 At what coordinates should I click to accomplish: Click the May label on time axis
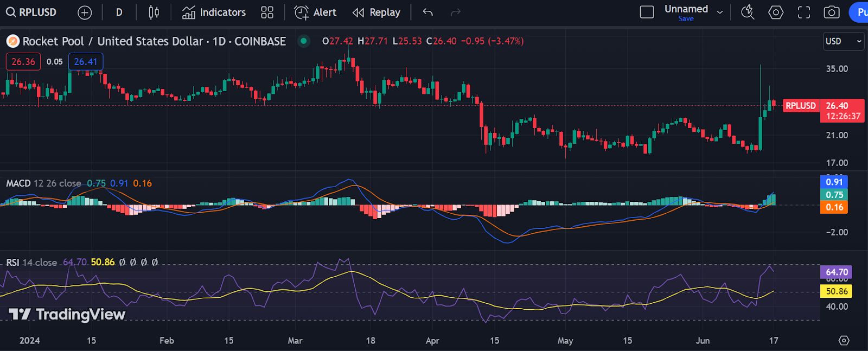(565, 341)
